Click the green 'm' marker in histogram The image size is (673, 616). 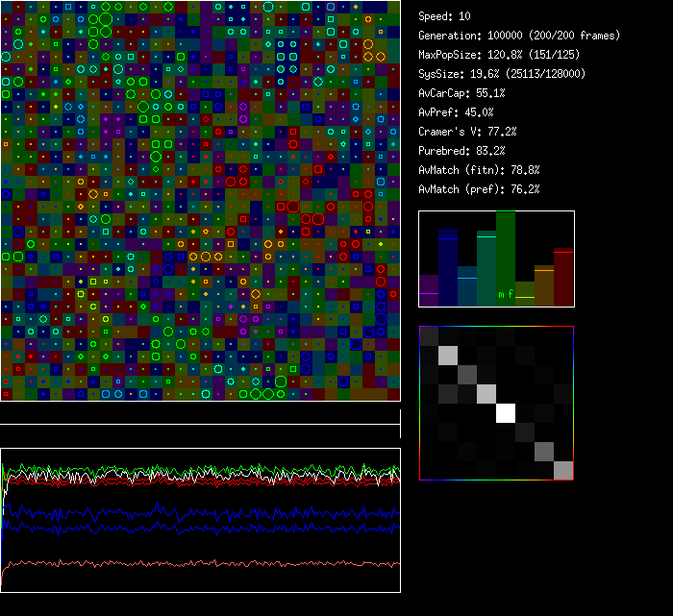coord(501,294)
